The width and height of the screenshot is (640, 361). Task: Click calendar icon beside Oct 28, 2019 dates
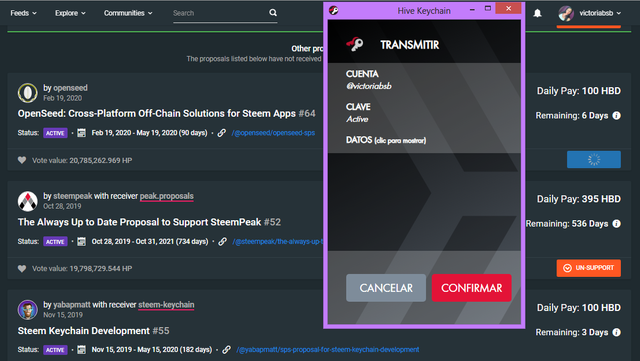pos(82,241)
